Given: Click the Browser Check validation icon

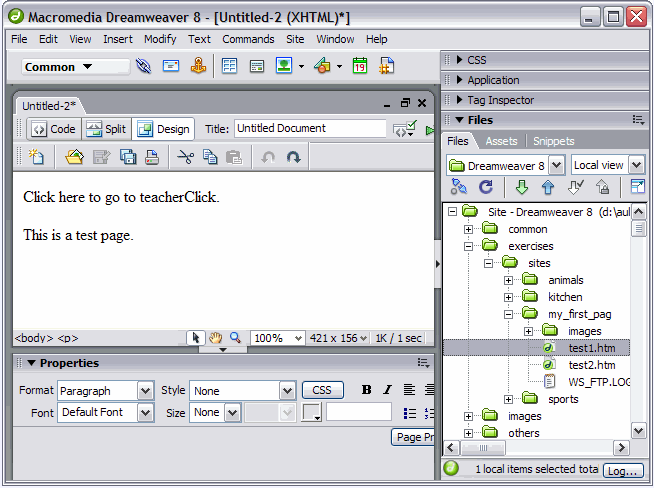Looking at the screenshot, I should 404,129.
